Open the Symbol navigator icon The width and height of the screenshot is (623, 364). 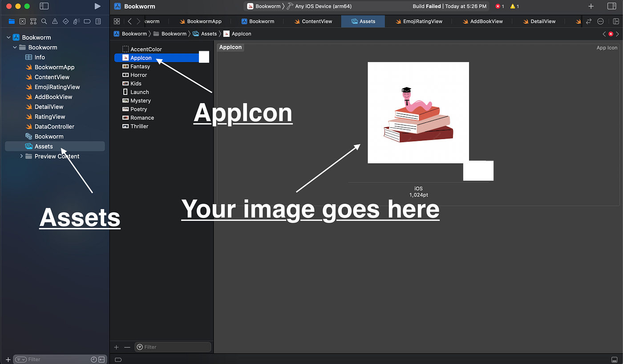(33, 21)
